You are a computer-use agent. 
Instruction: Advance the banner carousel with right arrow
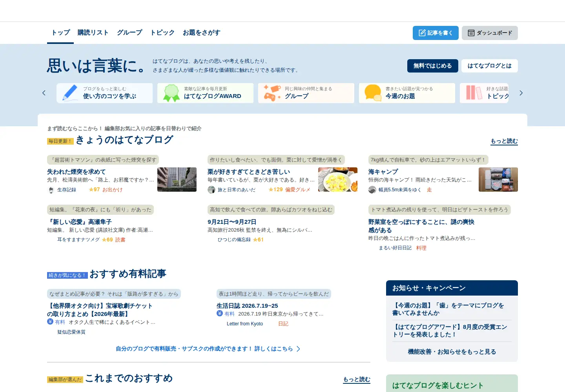(x=521, y=93)
